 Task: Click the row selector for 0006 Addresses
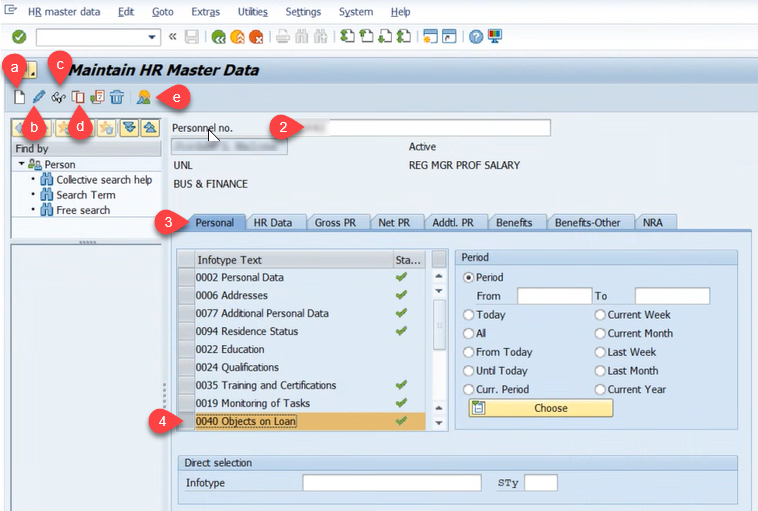tap(186, 295)
